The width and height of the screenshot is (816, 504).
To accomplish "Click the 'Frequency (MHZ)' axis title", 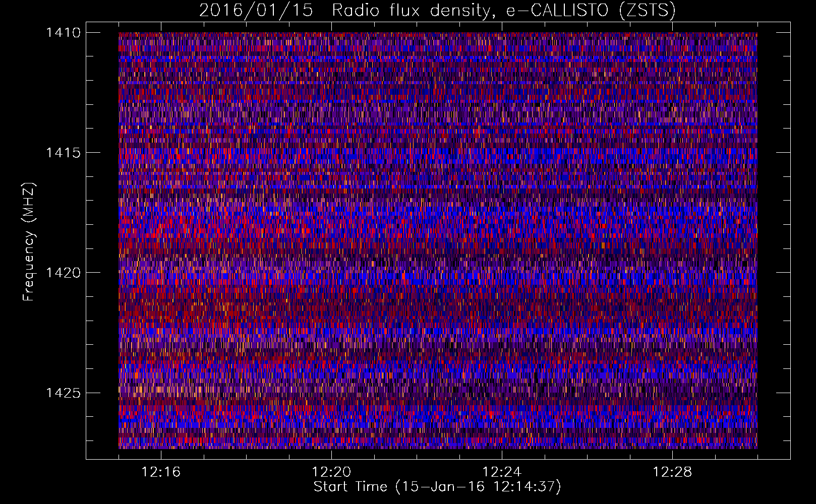I will point(29,241).
